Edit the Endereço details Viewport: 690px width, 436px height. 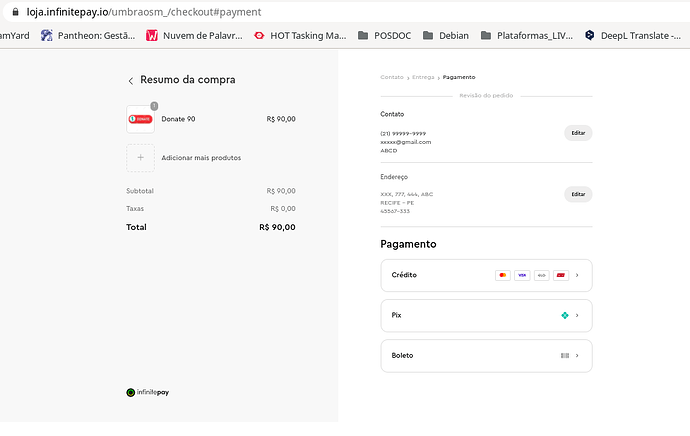tap(578, 194)
